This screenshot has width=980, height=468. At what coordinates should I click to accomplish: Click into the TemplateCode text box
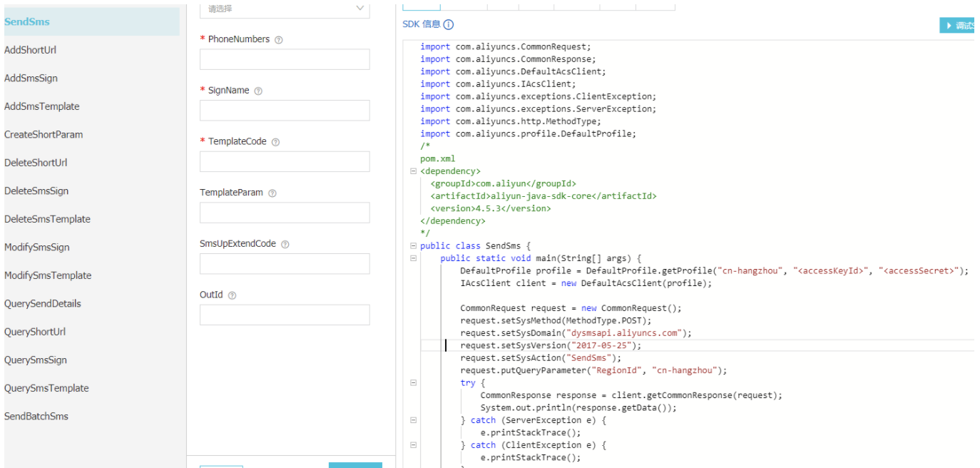tap(285, 161)
